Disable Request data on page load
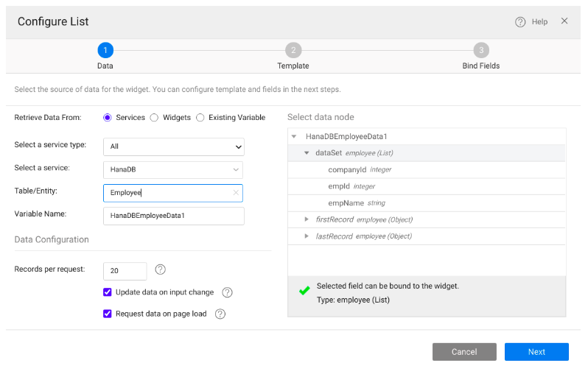The width and height of the screenshot is (588, 374). click(x=108, y=314)
